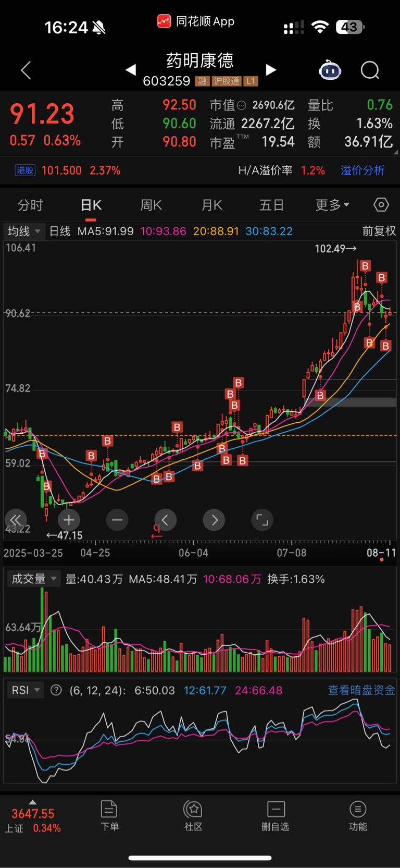Move chart left with round chevron button
Image resolution: width=400 pixels, height=868 pixels.
pyautogui.click(x=166, y=520)
